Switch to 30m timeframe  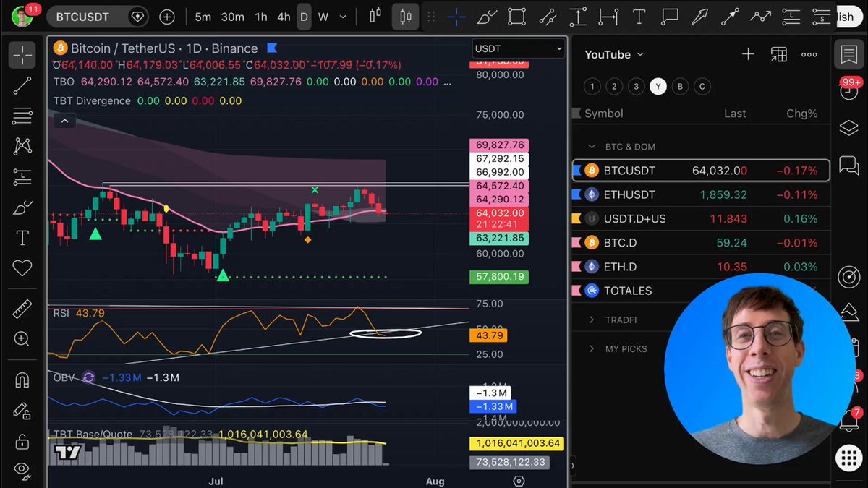(232, 17)
